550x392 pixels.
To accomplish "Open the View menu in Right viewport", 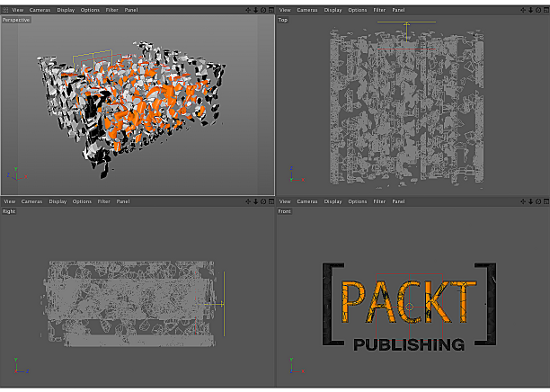I will (9, 201).
